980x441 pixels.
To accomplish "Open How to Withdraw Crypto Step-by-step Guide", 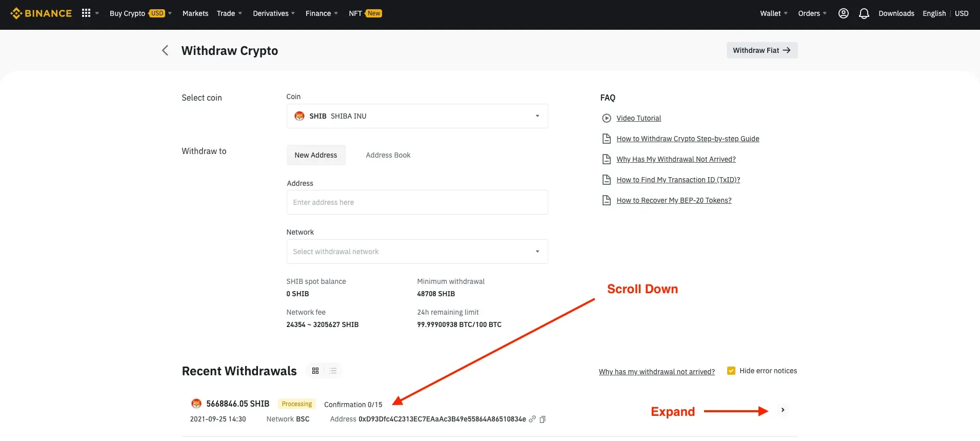I will click(688, 139).
